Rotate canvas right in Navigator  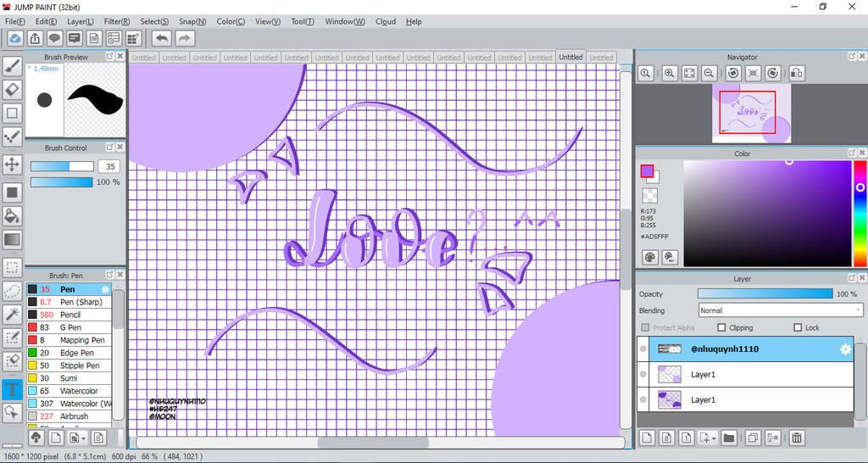click(x=773, y=73)
